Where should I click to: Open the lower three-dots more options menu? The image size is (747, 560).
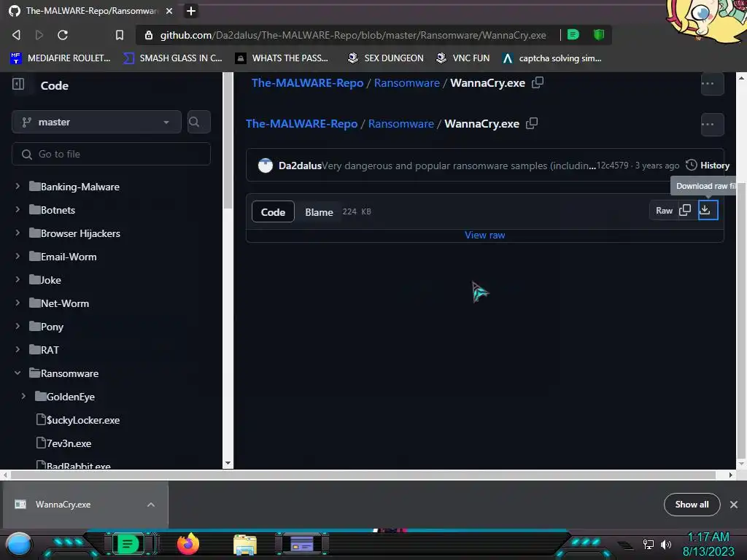click(x=712, y=124)
